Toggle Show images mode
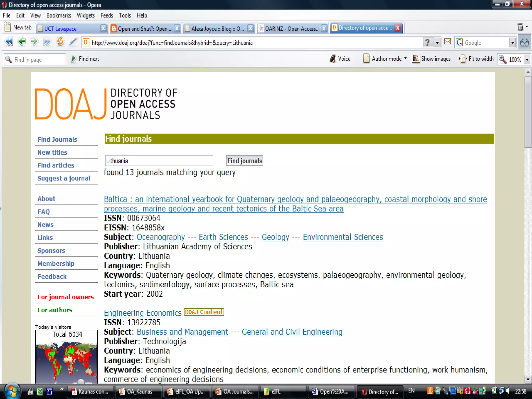The width and height of the screenshot is (532, 399). pos(431,59)
